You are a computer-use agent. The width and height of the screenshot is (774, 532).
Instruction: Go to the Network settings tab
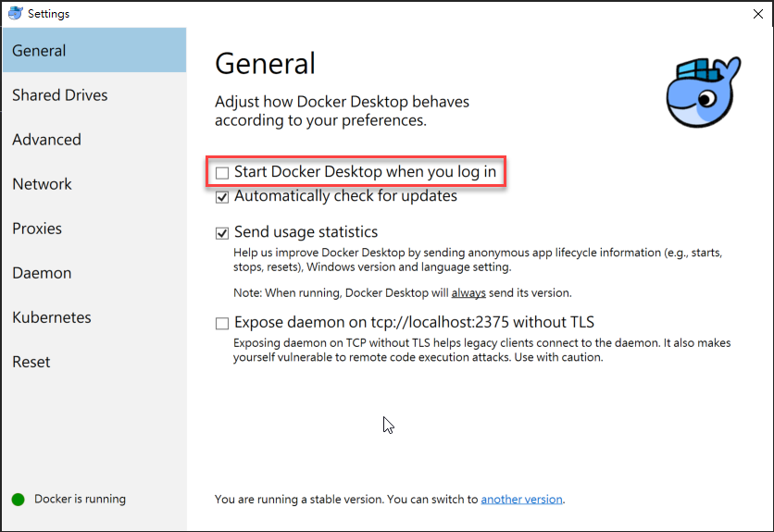(94, 183)
